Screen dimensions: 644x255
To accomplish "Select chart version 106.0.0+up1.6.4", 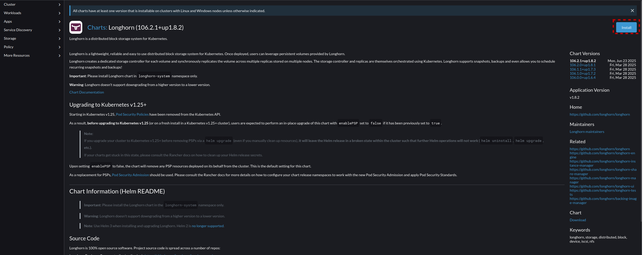I will click(x=582, y=78).
